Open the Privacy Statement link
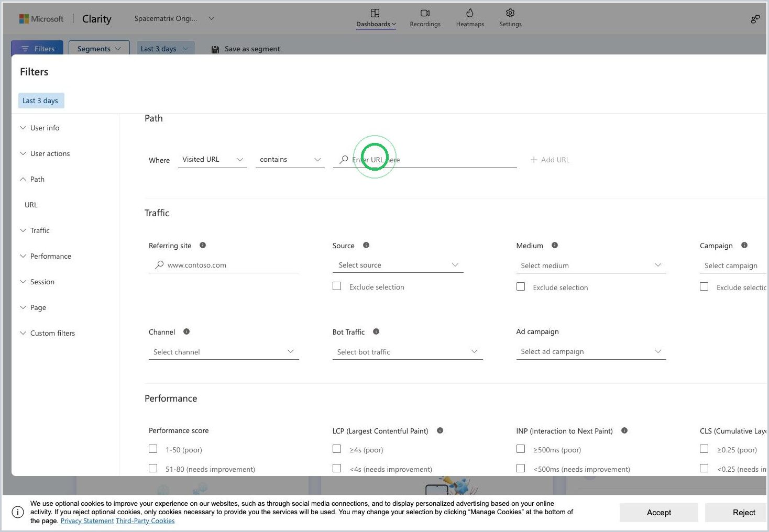Viewport: 769px width, 532px height. point(87,520)
